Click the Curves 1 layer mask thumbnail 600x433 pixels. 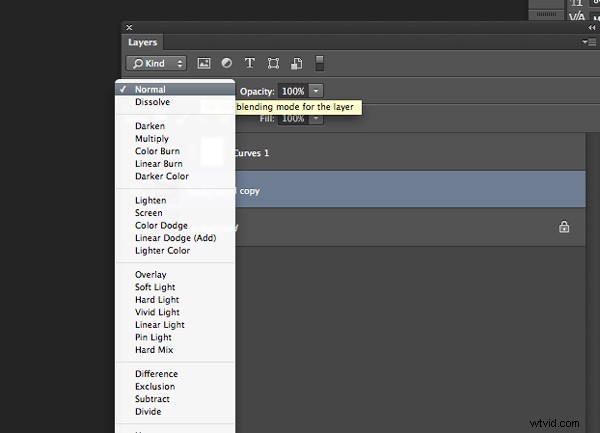point(212,152)
